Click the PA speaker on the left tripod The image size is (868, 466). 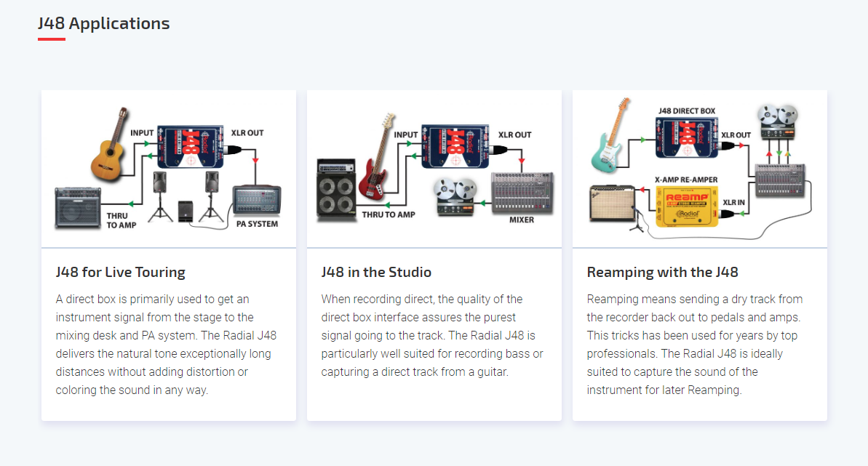160,196
